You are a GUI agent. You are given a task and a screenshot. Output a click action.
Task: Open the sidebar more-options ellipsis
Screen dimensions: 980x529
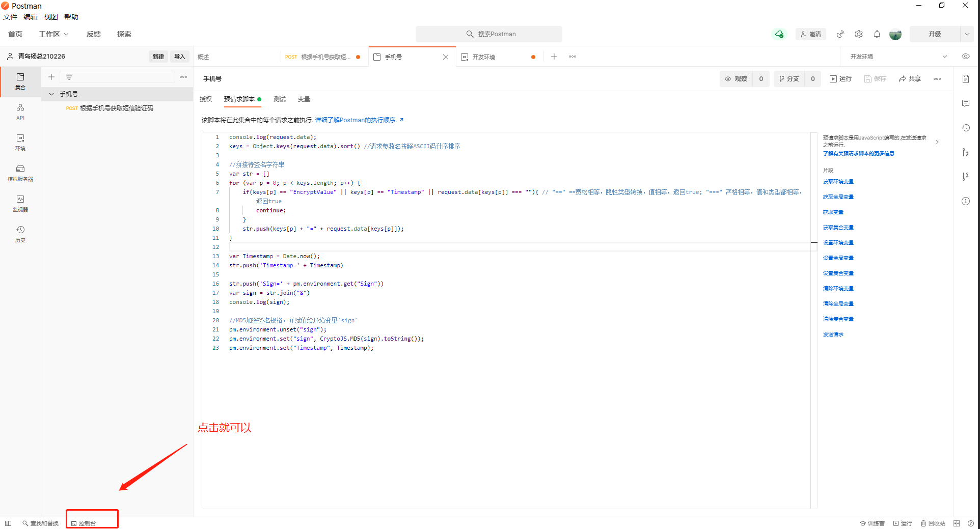tap(183, 77)
